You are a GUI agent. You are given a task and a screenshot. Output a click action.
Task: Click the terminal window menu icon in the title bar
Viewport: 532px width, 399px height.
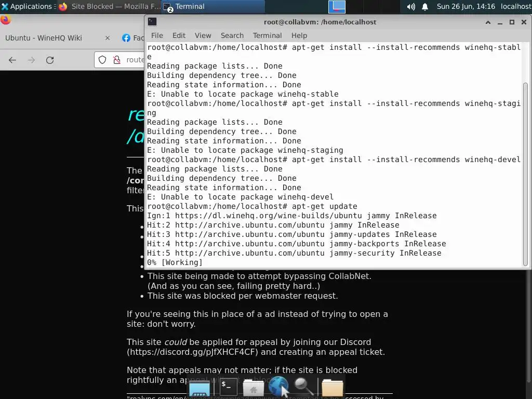[x=152, y=22]
